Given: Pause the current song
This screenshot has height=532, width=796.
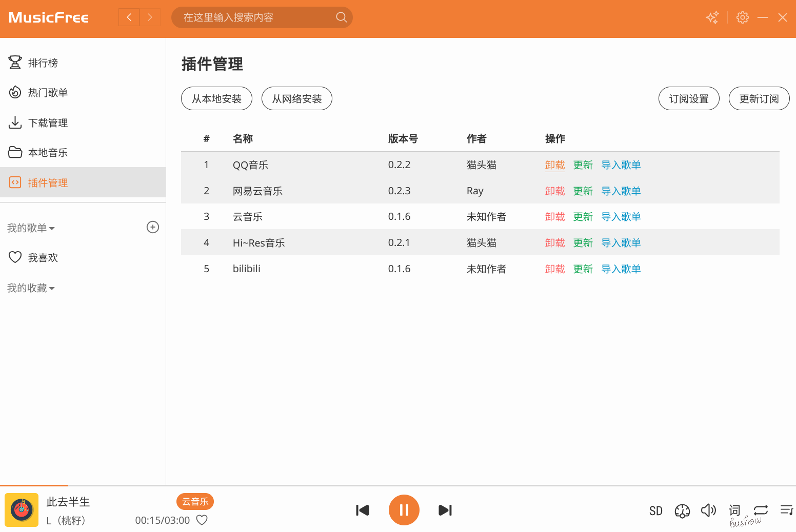Looking at the screenshot, I should click(x=404, y=510).
